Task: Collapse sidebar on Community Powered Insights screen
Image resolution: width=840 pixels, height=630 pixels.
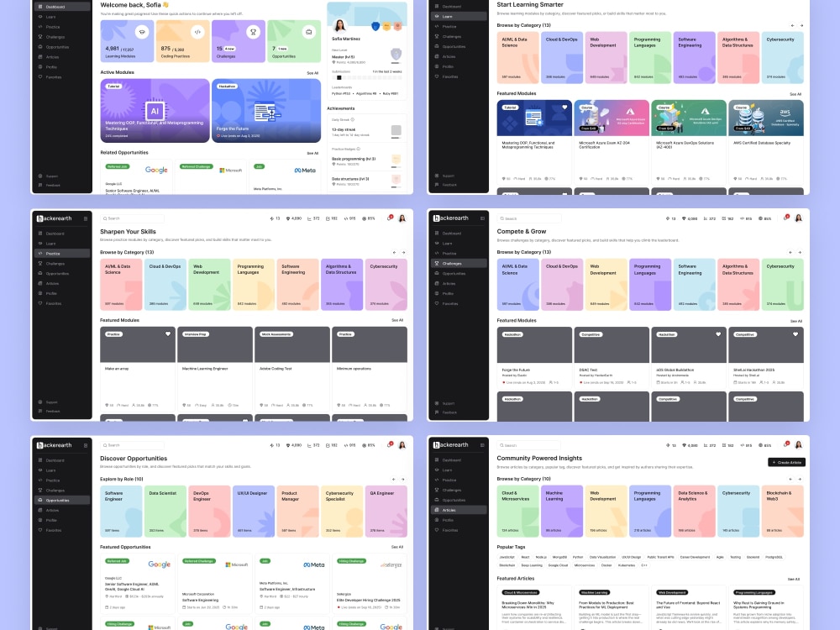Action: pos(482,445)
